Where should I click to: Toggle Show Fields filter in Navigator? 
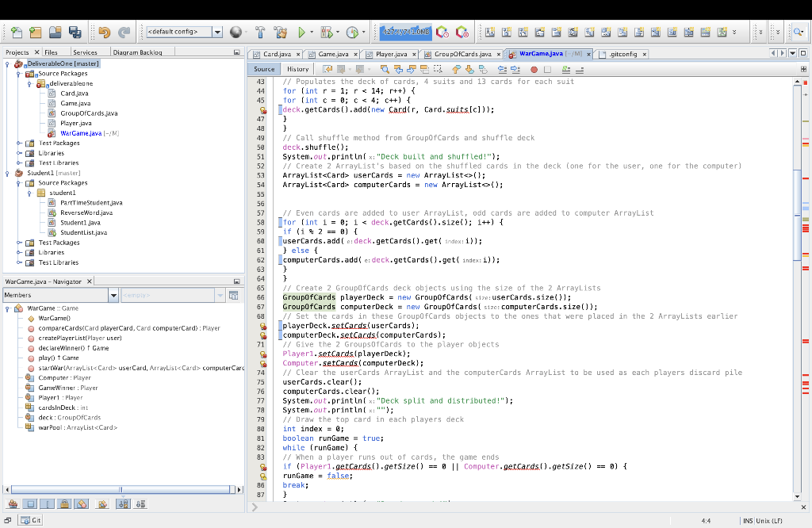point(29,503)
